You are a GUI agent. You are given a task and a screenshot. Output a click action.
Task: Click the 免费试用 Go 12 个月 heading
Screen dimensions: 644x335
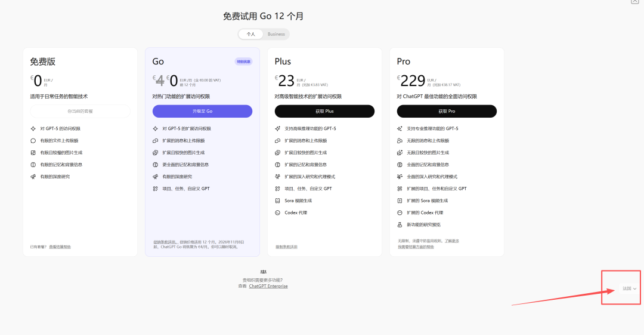[x=264, y=16]
